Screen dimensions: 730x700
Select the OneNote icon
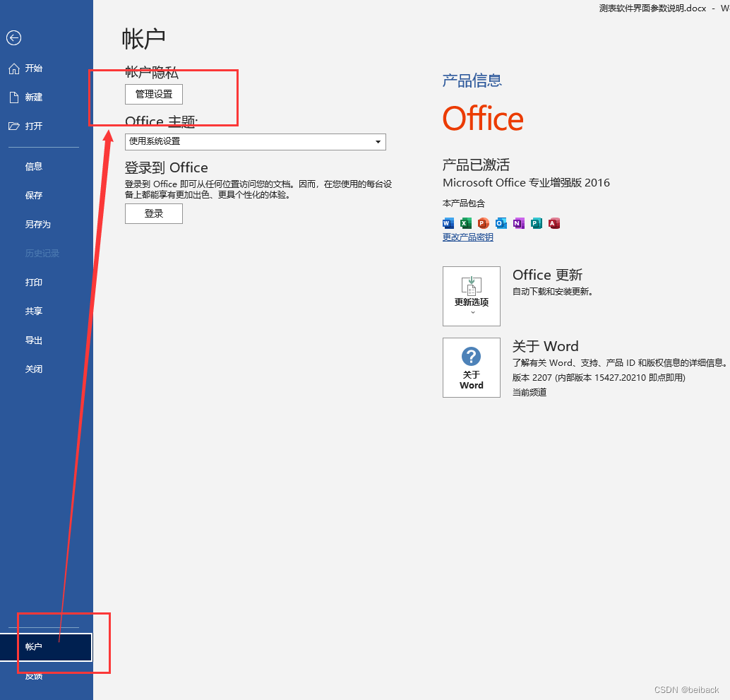518,223
